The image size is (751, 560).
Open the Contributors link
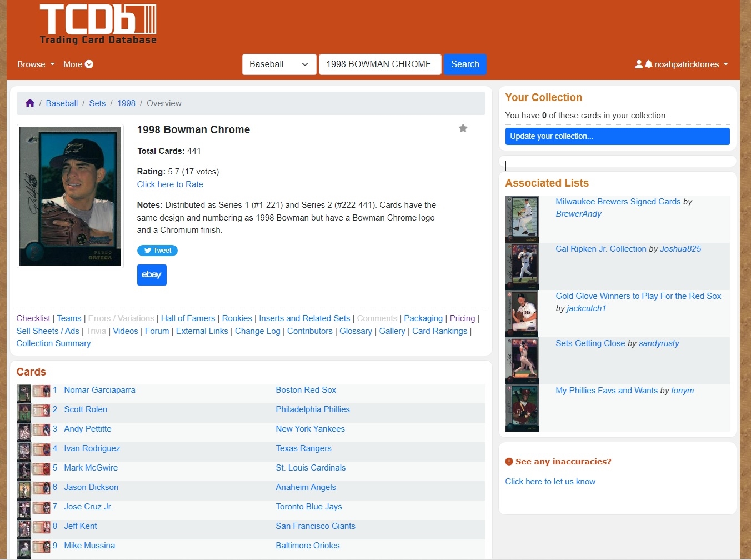tap(310, 331)
